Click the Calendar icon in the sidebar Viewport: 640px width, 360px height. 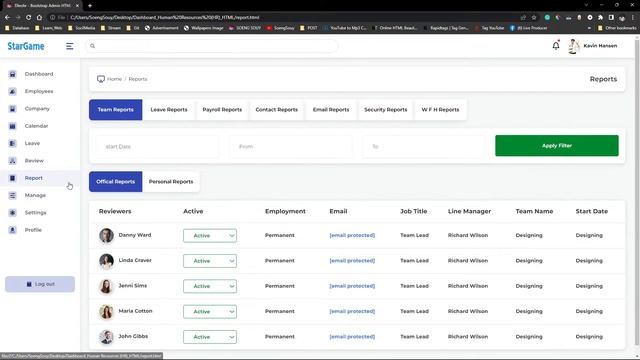point(12,126)
